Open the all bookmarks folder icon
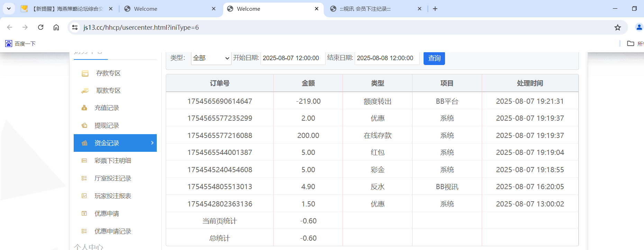Image resolution: width=644 pixels, height=250 pixels. (x=631, y=44)
